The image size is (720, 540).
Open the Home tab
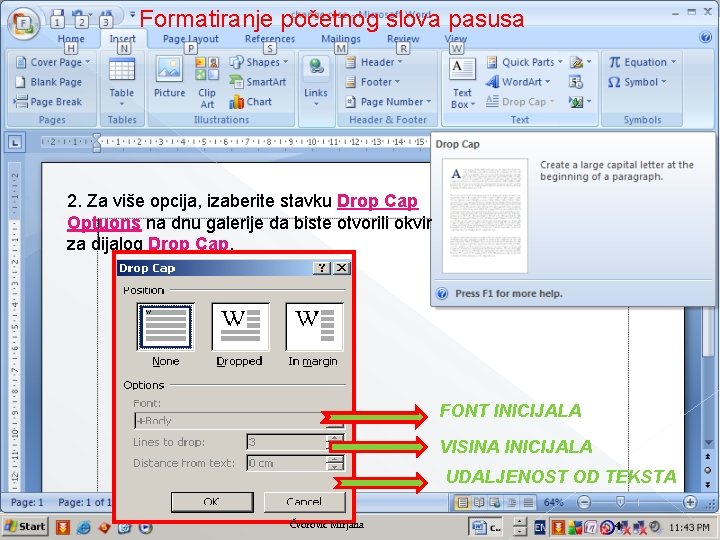71,39
